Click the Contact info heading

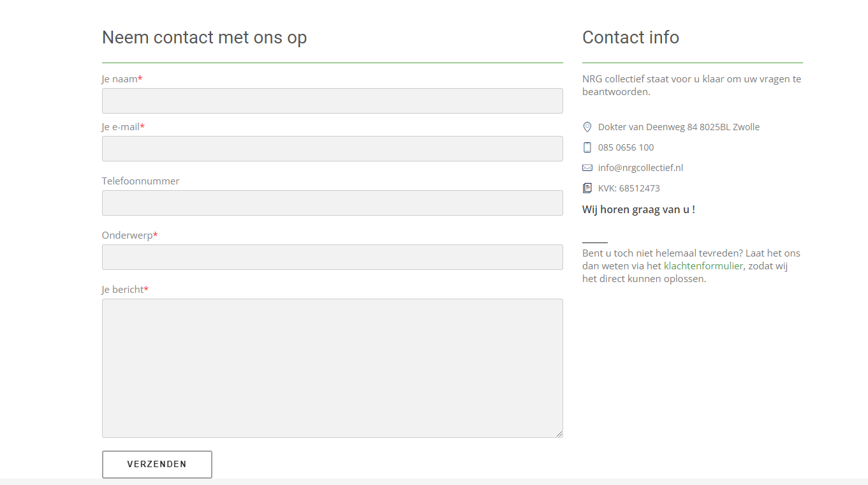click(631, 38)
